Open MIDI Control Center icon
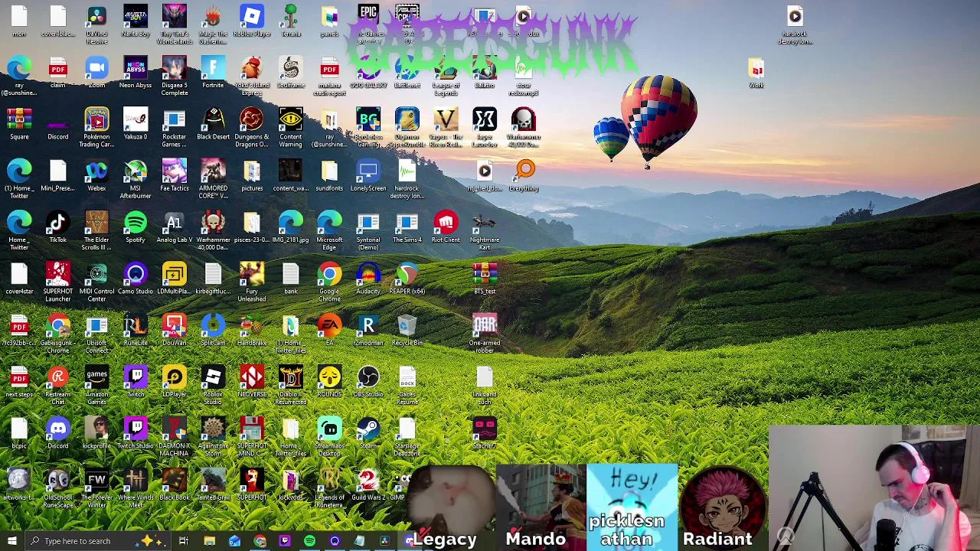The image size is (980, 551). click(x=96, y=282)
